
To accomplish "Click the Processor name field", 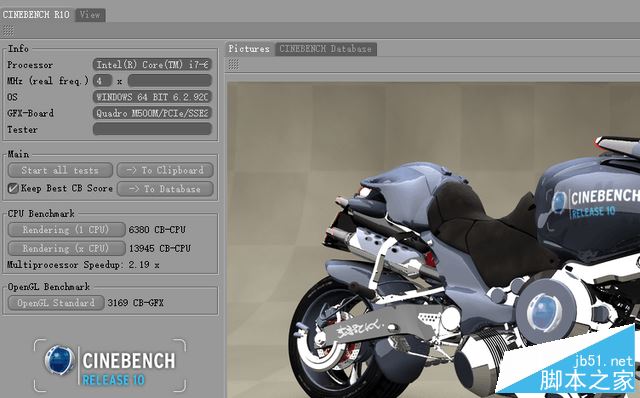I will (152, 64).
